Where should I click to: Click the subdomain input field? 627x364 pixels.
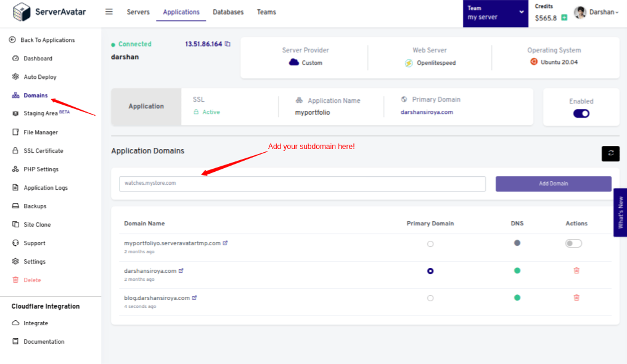302,184
